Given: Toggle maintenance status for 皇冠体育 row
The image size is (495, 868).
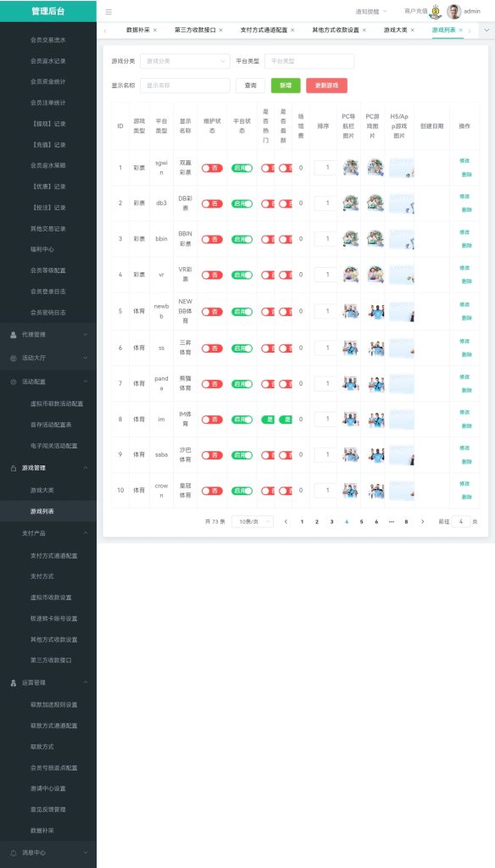Looking at the screenshot, I should coord(212,491).
